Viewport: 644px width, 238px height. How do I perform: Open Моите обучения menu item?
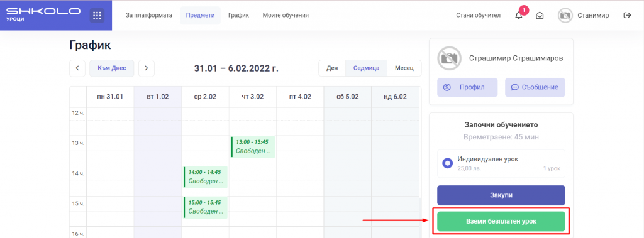coord(286,16)
